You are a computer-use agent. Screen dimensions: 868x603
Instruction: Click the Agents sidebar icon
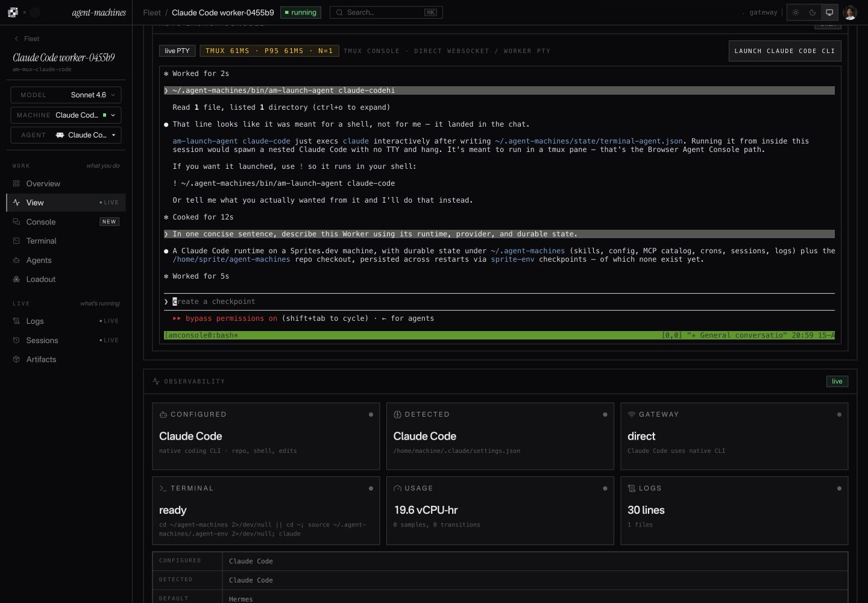point(16,260)
